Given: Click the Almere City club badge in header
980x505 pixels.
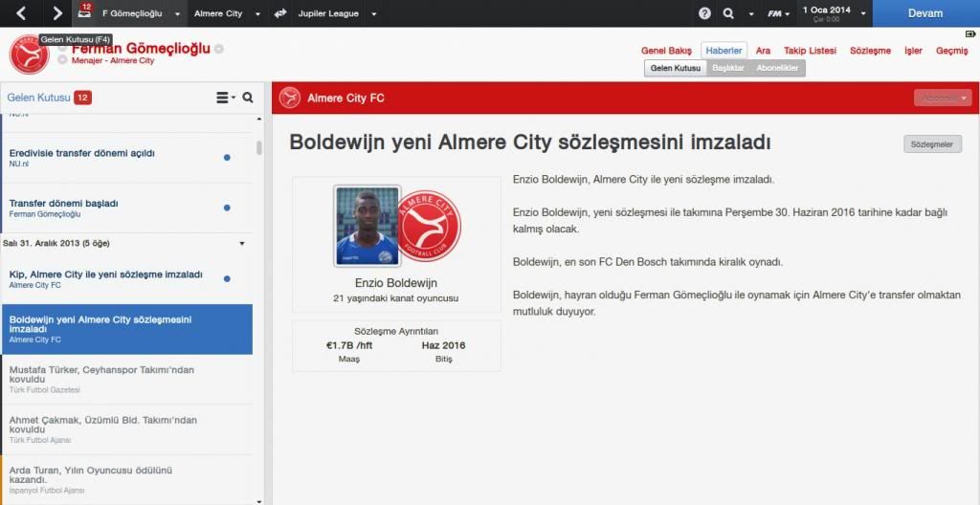Looking at the screenshot, I should click(29, 55).
